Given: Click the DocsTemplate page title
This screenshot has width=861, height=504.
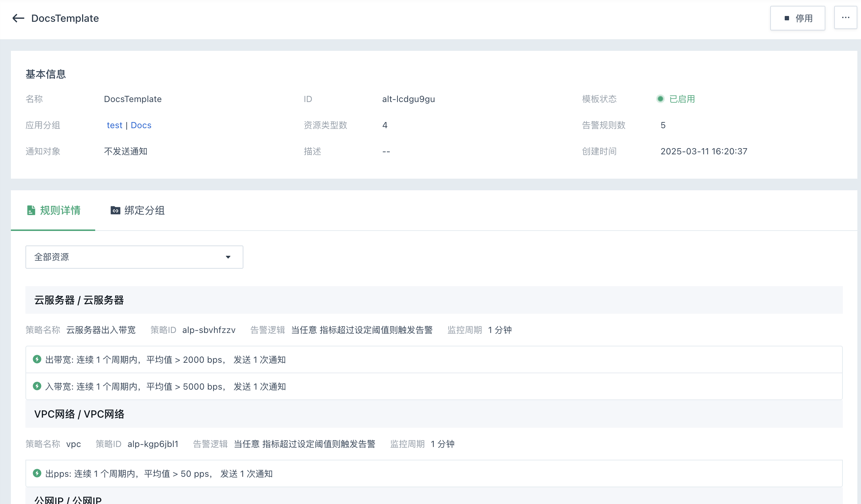Looking at the screenshot, I should [x=65, y=18].
